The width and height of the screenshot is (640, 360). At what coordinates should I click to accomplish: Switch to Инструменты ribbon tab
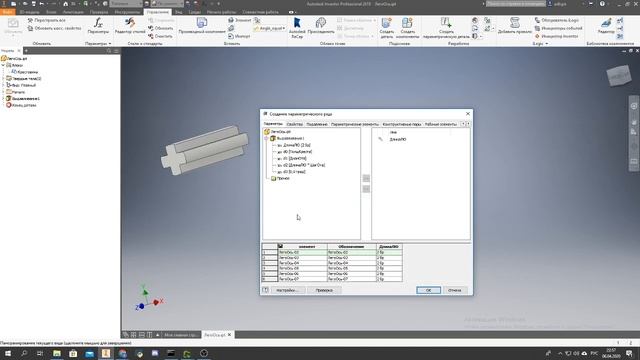[x=127, y=12]
